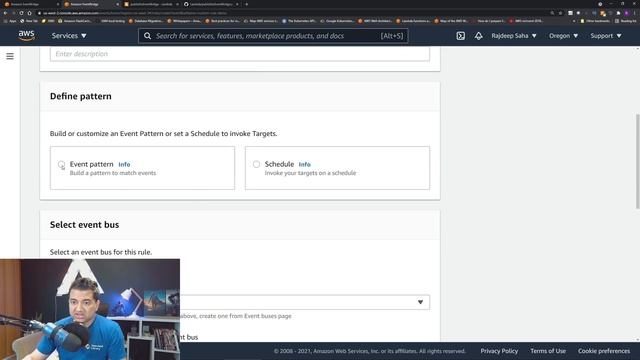Click the webcam video overlay
The image size is (640, 360).
[x=90, y=309]
